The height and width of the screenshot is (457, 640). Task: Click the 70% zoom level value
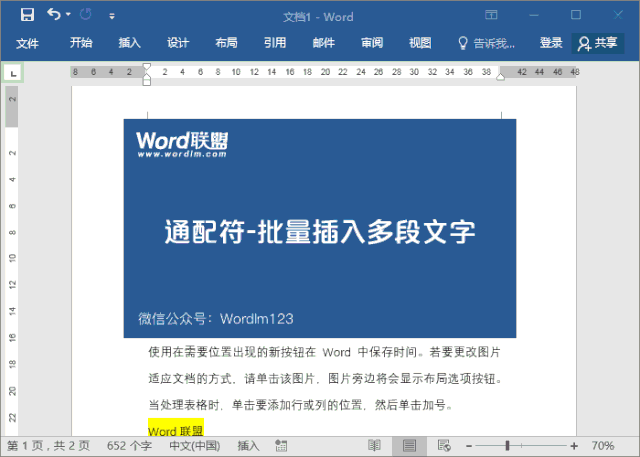point(602,446)
